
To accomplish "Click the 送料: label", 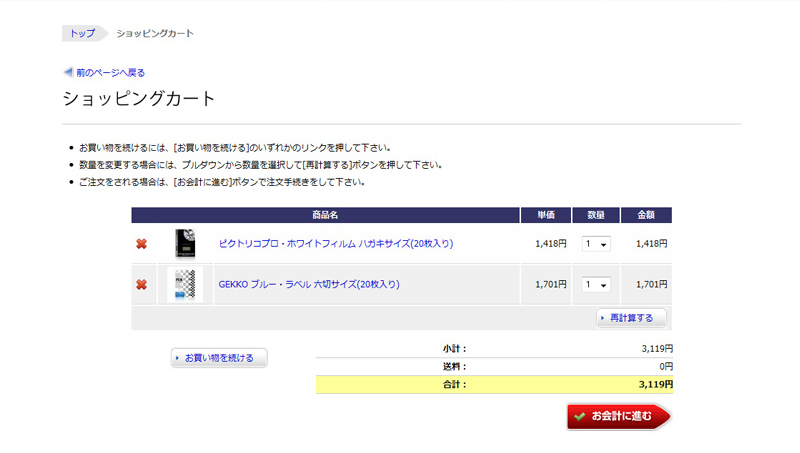I will (x=455, y=367).
